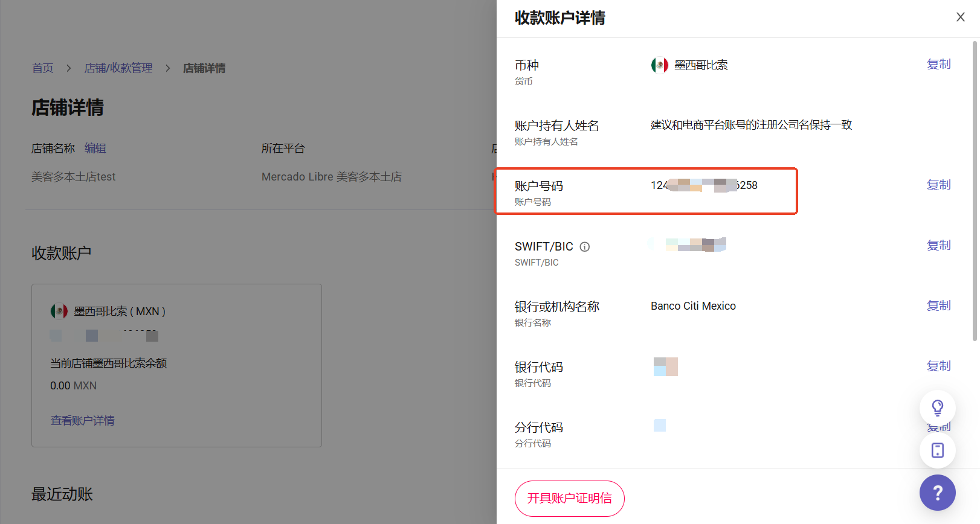Click 开具账户证明信 button
The height and width of the screenshot is (524, 980).
[x=569, y=498]
